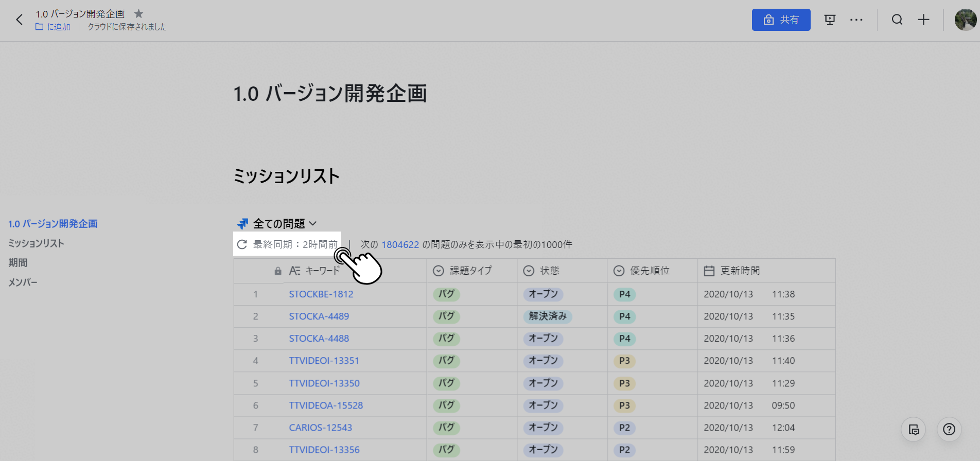Go to メンバー section in outline

(23, 282)
